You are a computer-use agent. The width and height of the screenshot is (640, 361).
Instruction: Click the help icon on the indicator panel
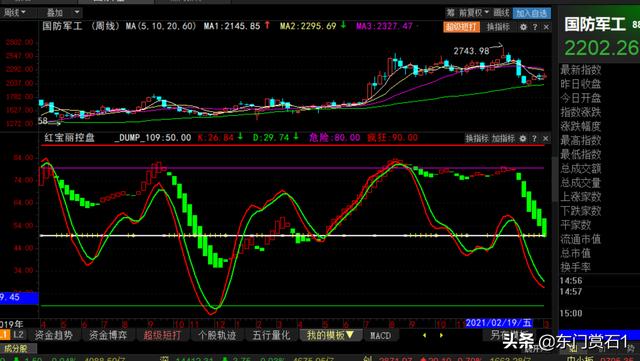tap(534, 138)
